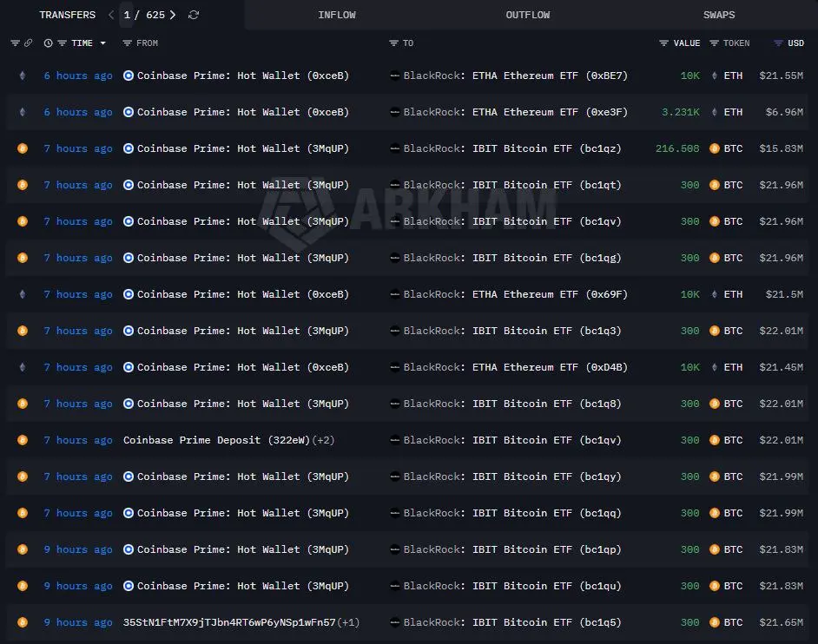This screenshot has height=644, width=818.
Task: Go to the previous transfers page
Action: click(x=111, y=15)
